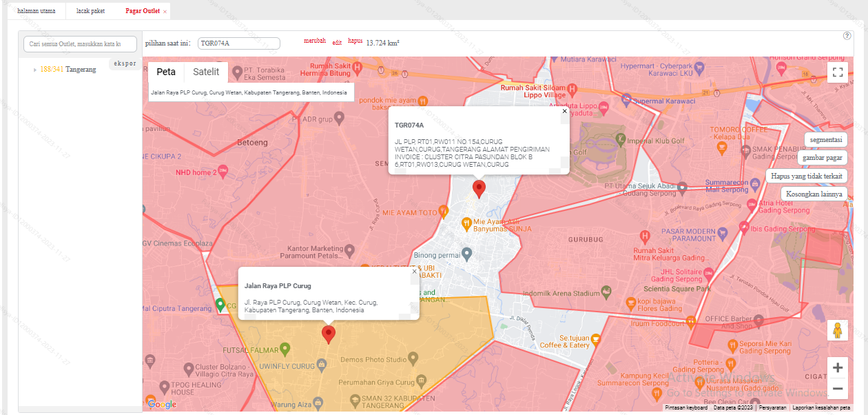Viewport: 868px width, 415px height.
Task: Click Indomilk Arena Stadium icon
Action: (x=605, y=293)
